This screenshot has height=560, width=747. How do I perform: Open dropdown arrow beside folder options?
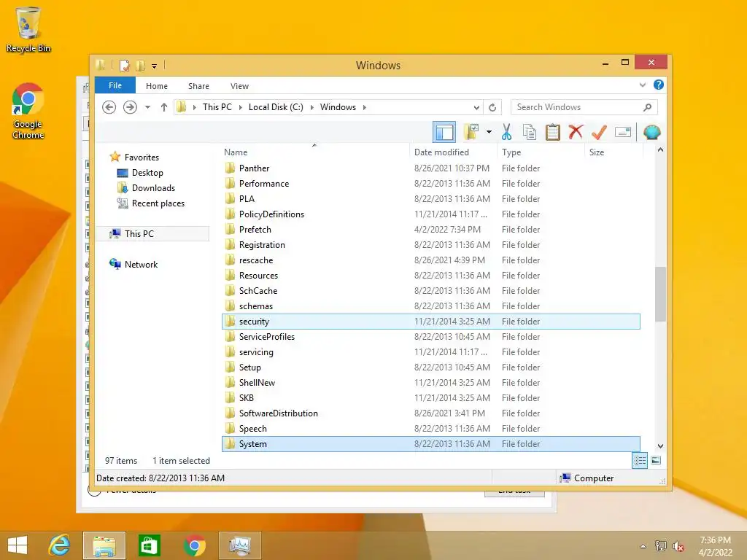(x=489, y=132)
